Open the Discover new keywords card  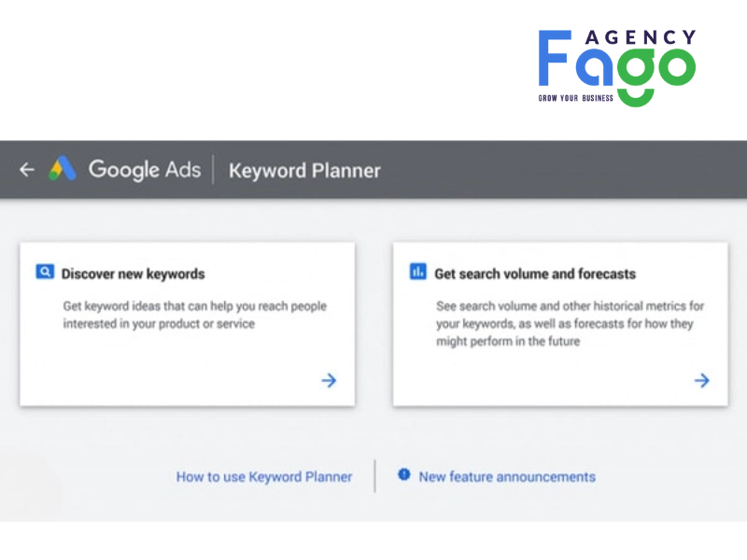(x=187, y=322)
